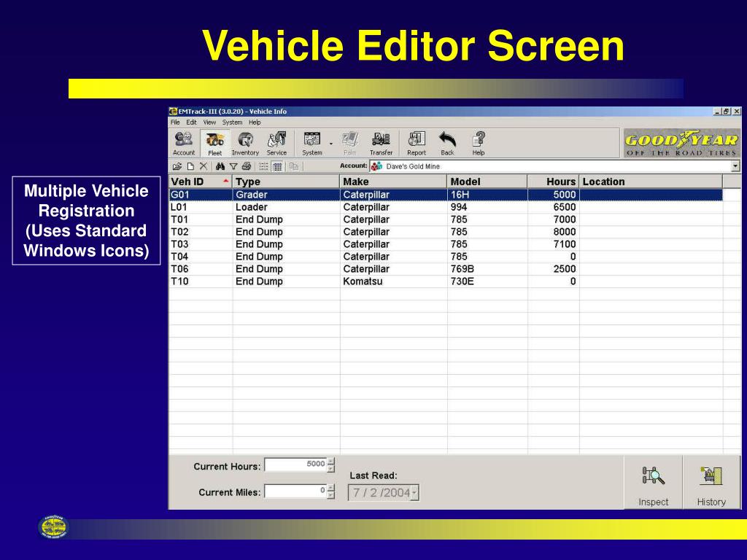Decrease Current Miles with down spinner
The height and width of the screenshot is (560, 747).
pos(331,495)
